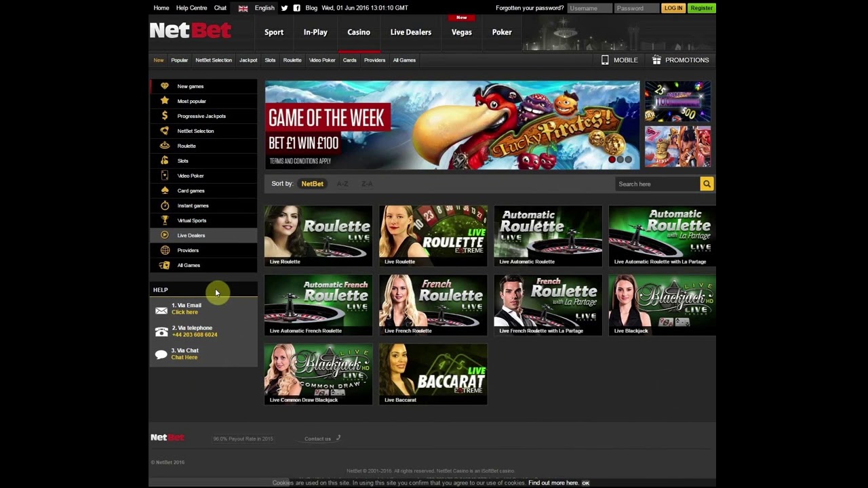Select the last banner carousel dot
The width and height of the screenshot is (868, 488).
click(x=628, y=159)
